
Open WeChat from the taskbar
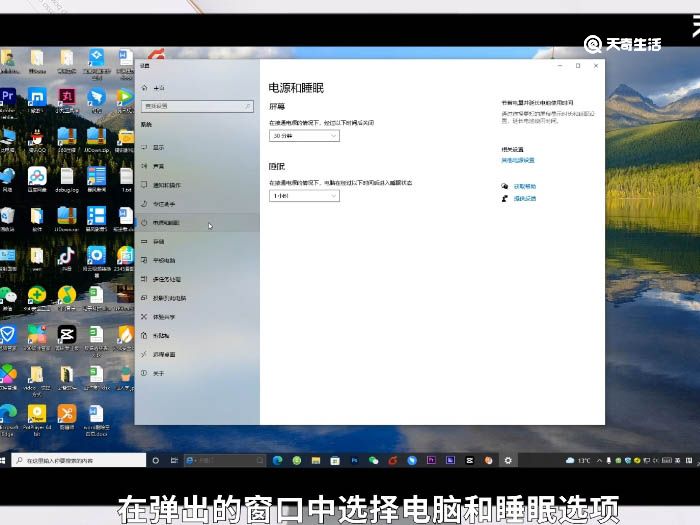click(374, 460)
